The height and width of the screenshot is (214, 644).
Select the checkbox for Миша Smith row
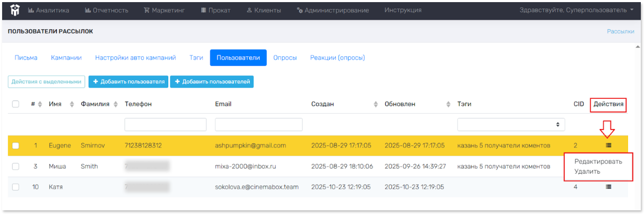15,166
